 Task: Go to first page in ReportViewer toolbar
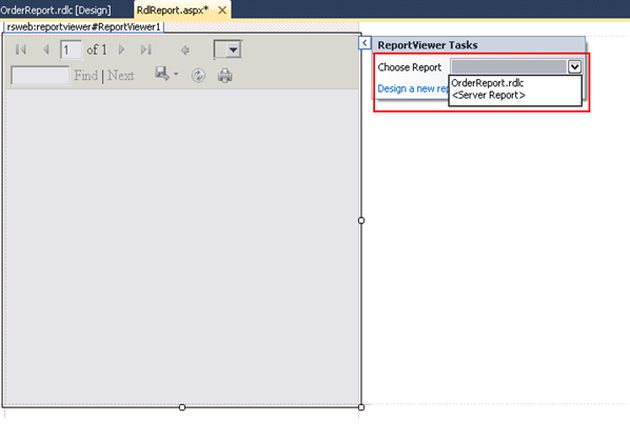(20, 50)
